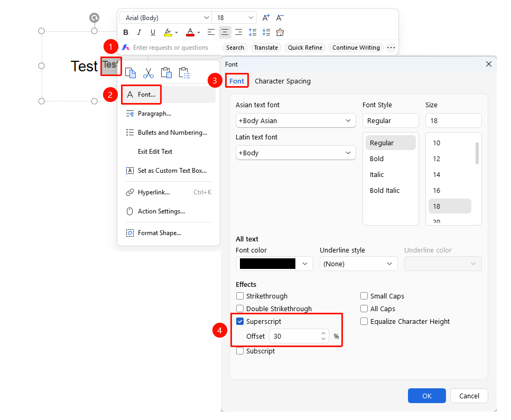
Task: Enable the Subscript checkbox
Action: point(240,351)
